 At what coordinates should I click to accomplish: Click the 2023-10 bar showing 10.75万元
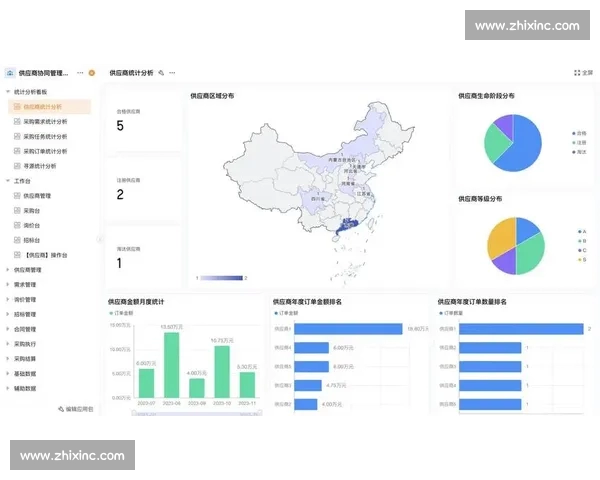pyautogui.click(x=222, y=372)
